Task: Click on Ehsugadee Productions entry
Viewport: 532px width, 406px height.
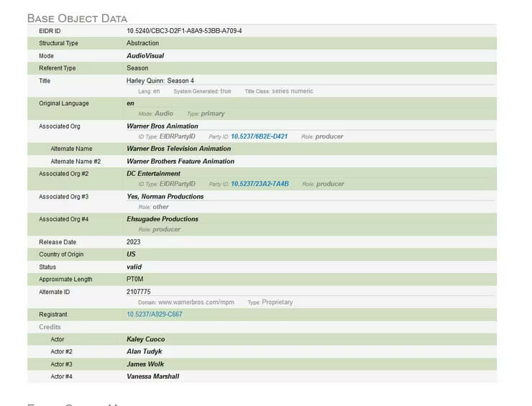Action: pos(162,219)
